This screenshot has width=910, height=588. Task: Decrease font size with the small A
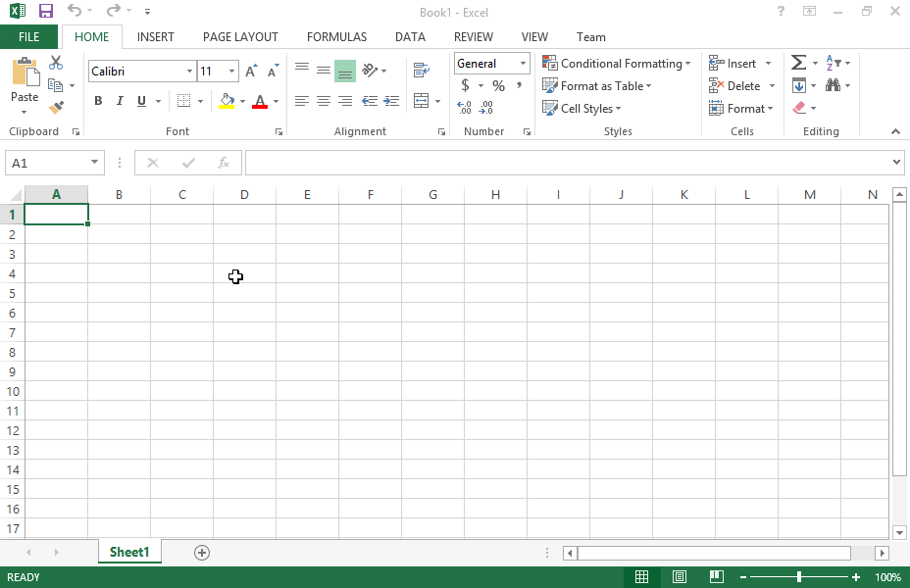tap(273, 71)
